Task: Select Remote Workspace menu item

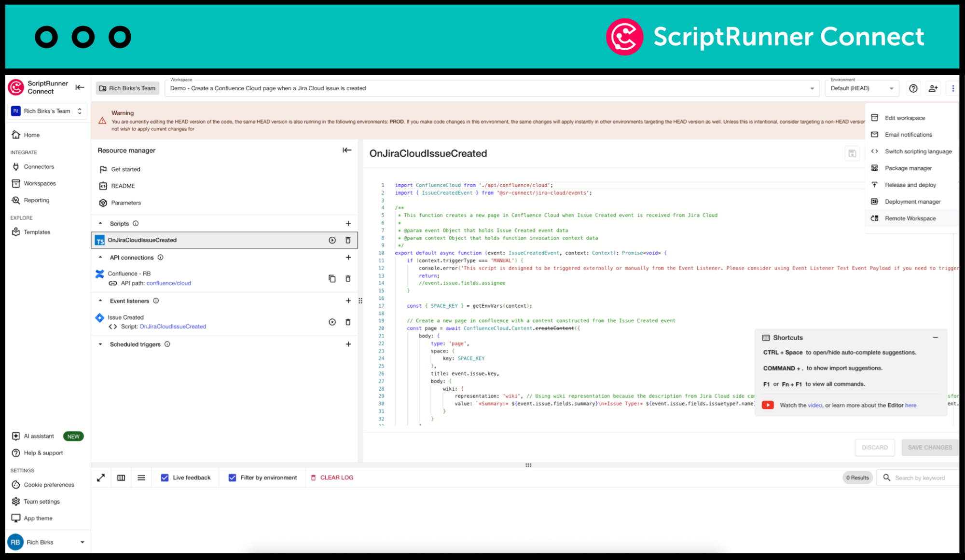Action: tap(911, 219)
